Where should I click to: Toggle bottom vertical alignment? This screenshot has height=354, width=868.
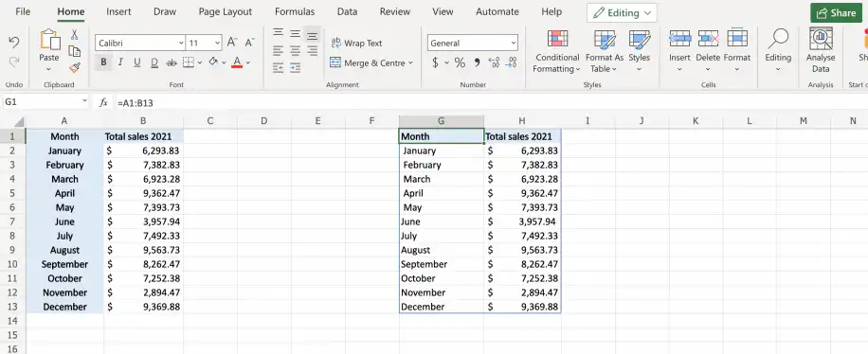click(x=312, y=34)
